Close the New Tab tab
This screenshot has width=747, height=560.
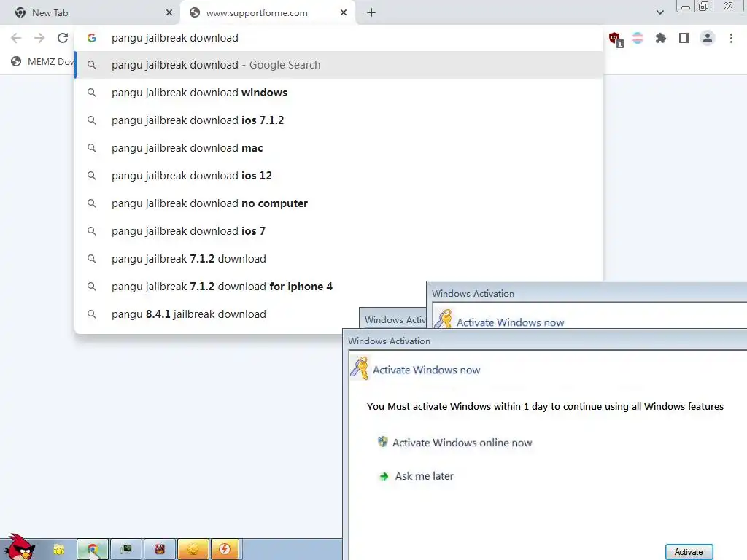coord(169,13)
